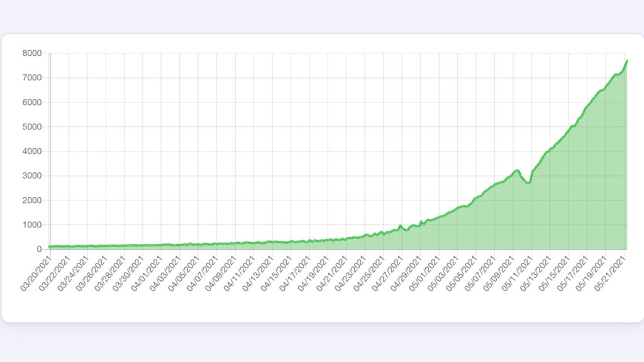
Task: Select the 05/01/2021 date label
Action: (424, 273)
